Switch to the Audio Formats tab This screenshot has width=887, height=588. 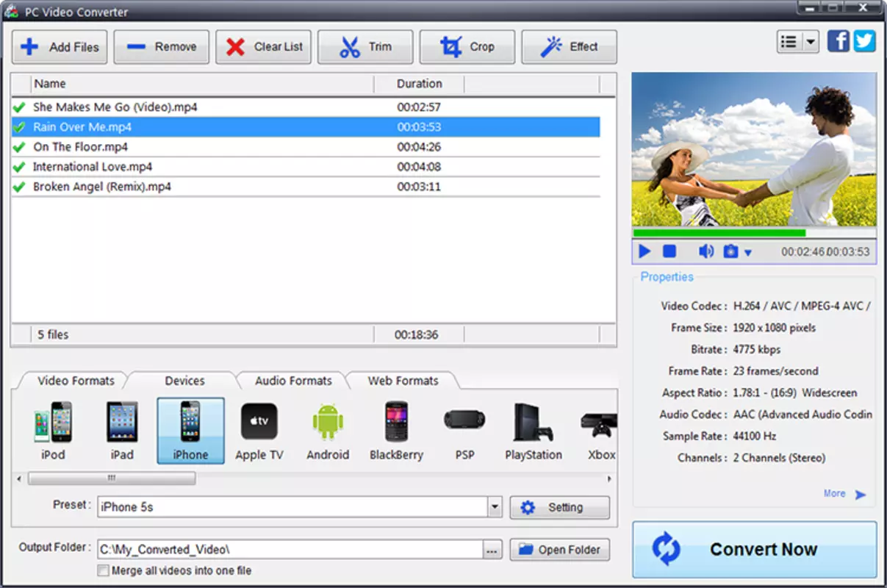(x=293, y=381)
